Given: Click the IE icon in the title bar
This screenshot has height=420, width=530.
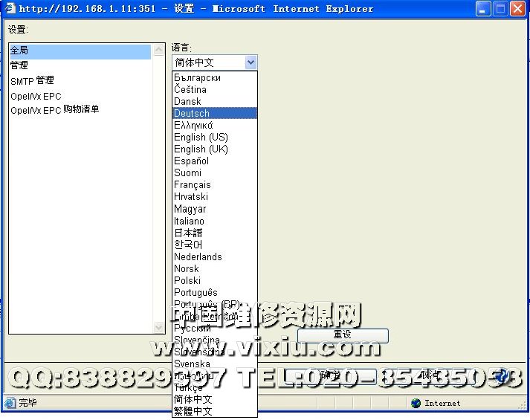Looking at the screenshot, I should point(10,7).
